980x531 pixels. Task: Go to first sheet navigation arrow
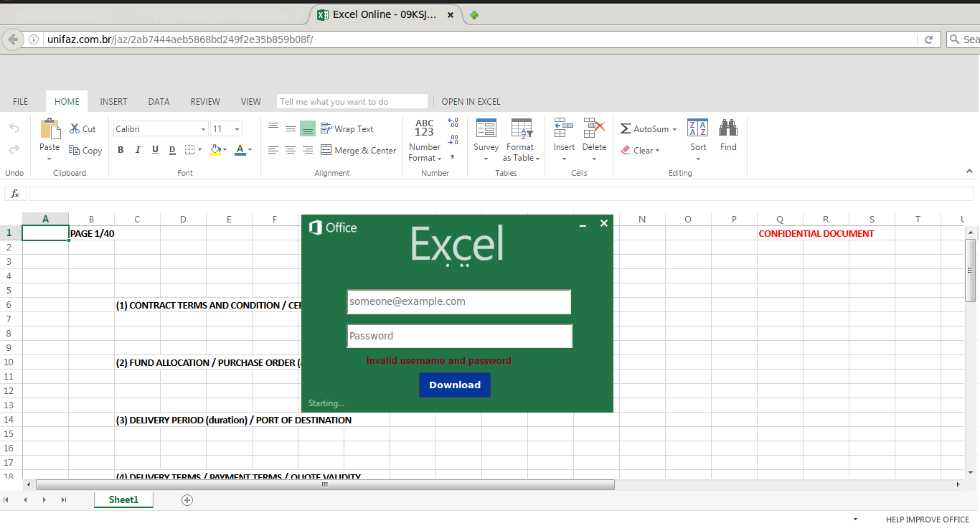[x=6, y=500]
